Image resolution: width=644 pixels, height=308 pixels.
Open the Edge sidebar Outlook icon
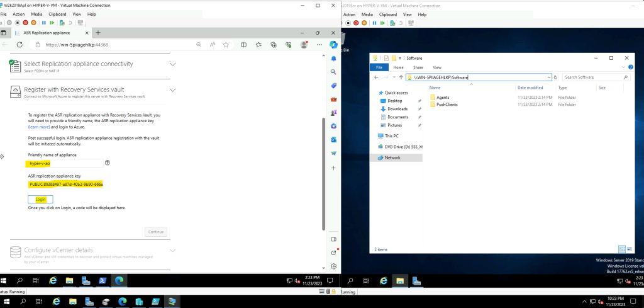[333, 140]
